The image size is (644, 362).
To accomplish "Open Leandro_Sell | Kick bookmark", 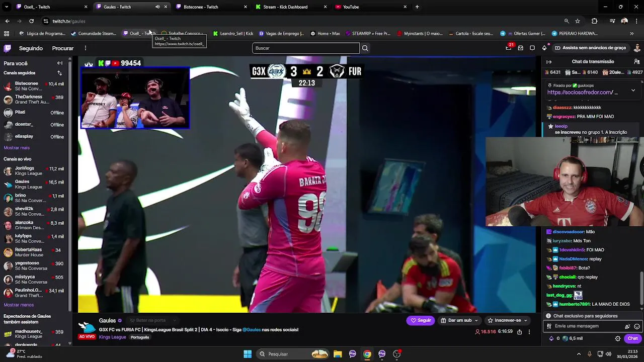I will click(x=233, y=34).
